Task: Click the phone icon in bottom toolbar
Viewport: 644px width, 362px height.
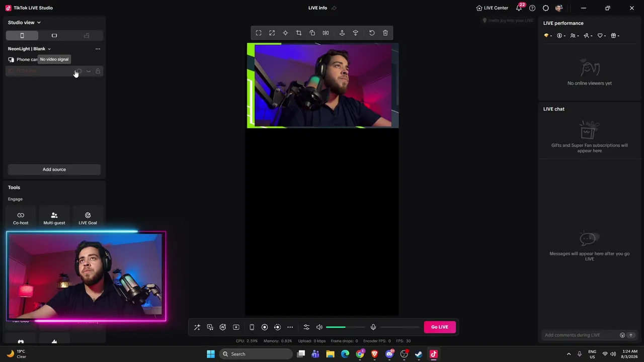Action: click(252, 327)
